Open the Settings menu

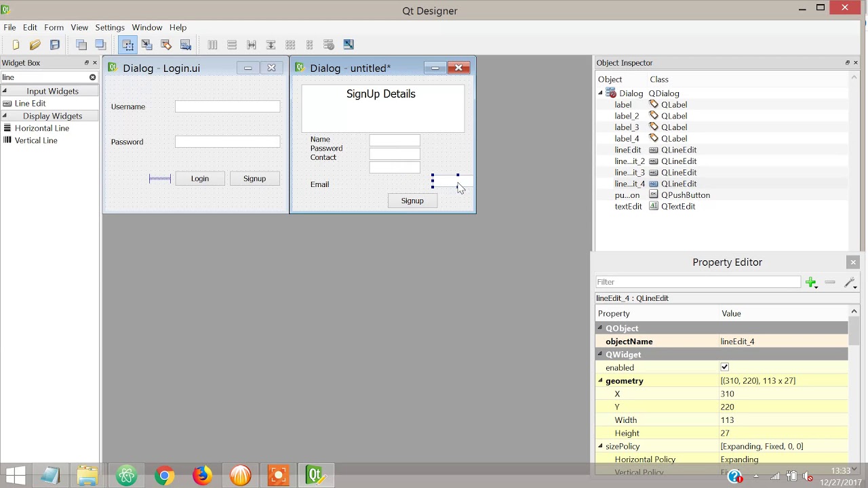click(x=110, y=27)
